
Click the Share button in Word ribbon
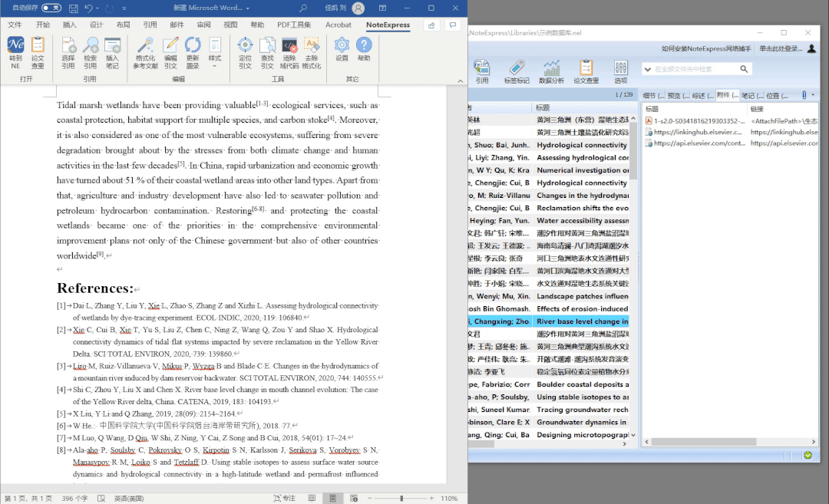click(431, 25)
